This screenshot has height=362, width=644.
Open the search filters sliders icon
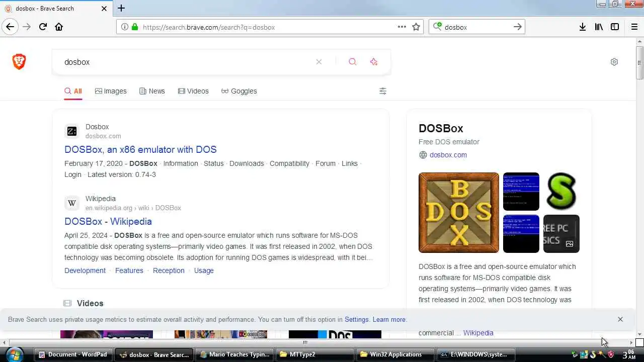(x=383, y=91)
